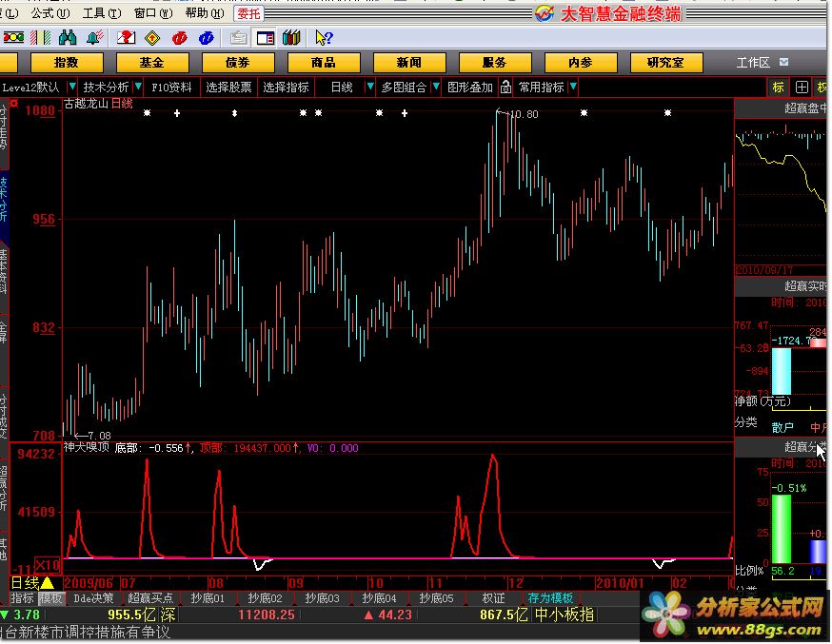The image size is (832, 644).
Task: Click the crosshair box icon
Action: coord(802,88)
